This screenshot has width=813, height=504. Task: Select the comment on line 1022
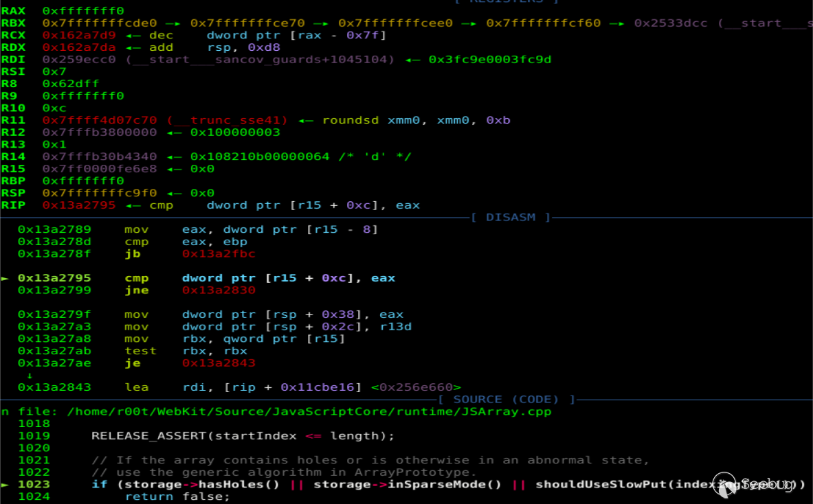coord(284,472)
